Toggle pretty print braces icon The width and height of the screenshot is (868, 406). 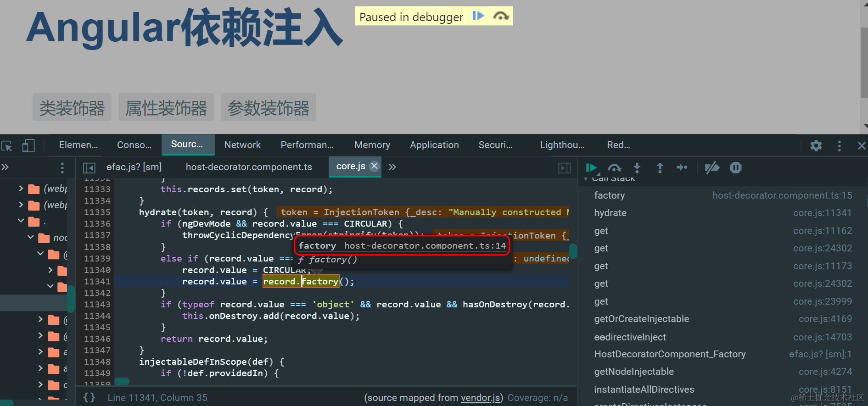click(x=90, y=397)
